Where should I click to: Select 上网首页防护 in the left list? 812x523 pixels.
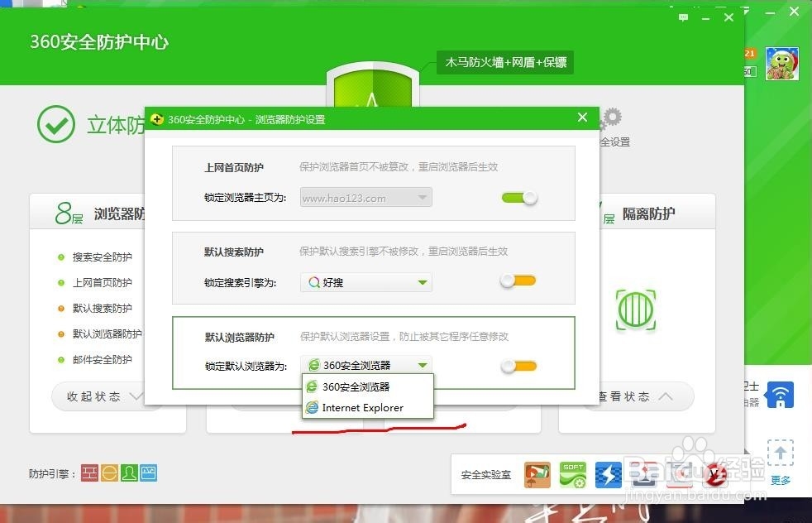102,282
